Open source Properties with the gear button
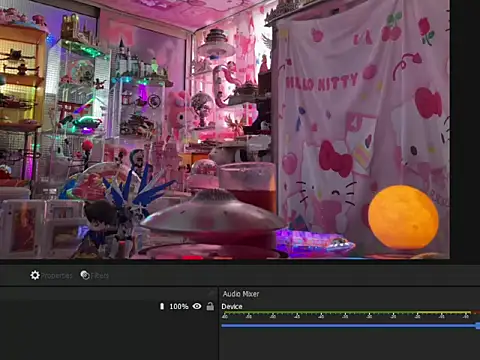This screenshot has width=480, height=360. coord(51,275)
